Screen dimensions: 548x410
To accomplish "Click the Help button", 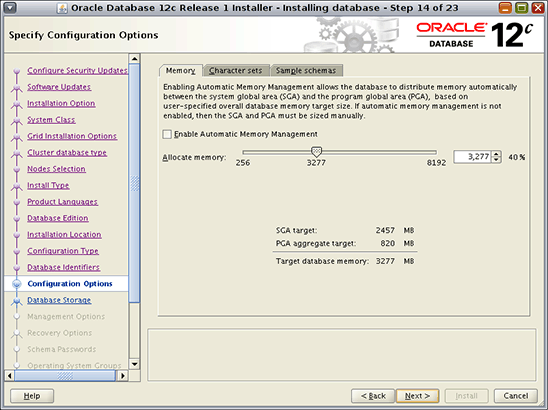I will pyautogui.click(x=32, y=396).
